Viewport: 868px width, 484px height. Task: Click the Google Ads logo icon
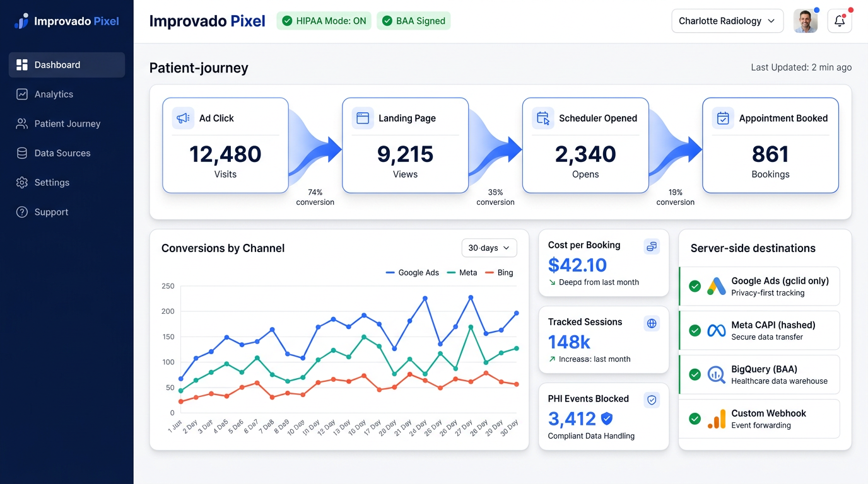[716, 286]
